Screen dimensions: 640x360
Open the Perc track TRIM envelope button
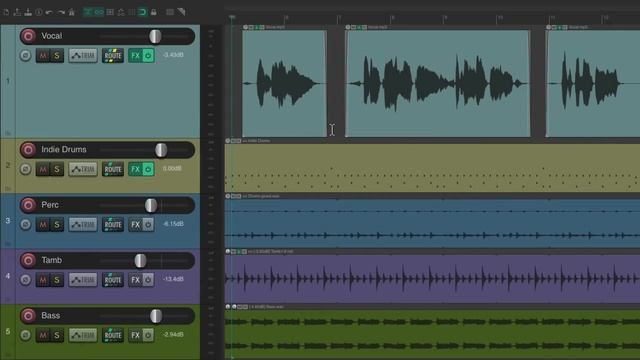click(83, 224)
